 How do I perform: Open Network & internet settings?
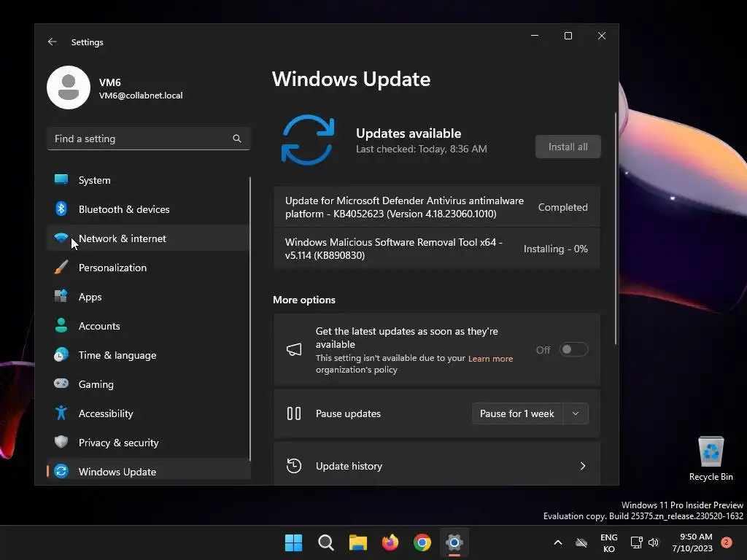[x=149, y=238]
